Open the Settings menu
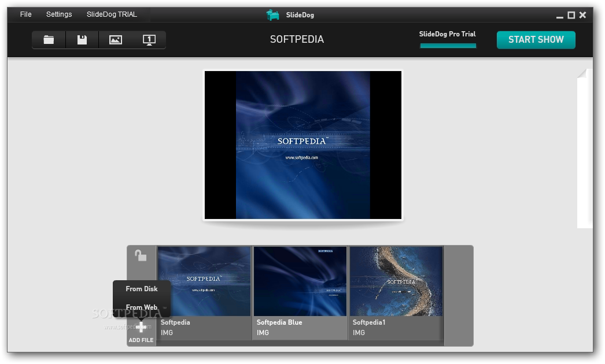Viewport: 605px width, 364px height. (59, 14)
